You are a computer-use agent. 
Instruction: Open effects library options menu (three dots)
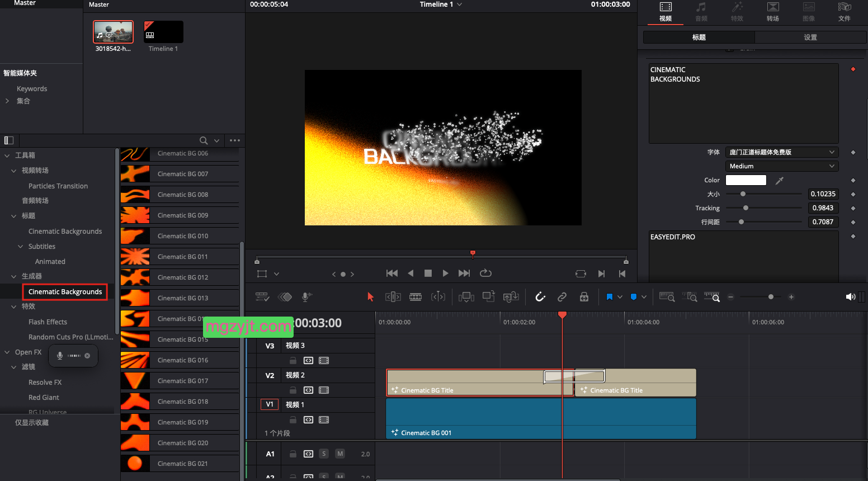tap(235, 140)
